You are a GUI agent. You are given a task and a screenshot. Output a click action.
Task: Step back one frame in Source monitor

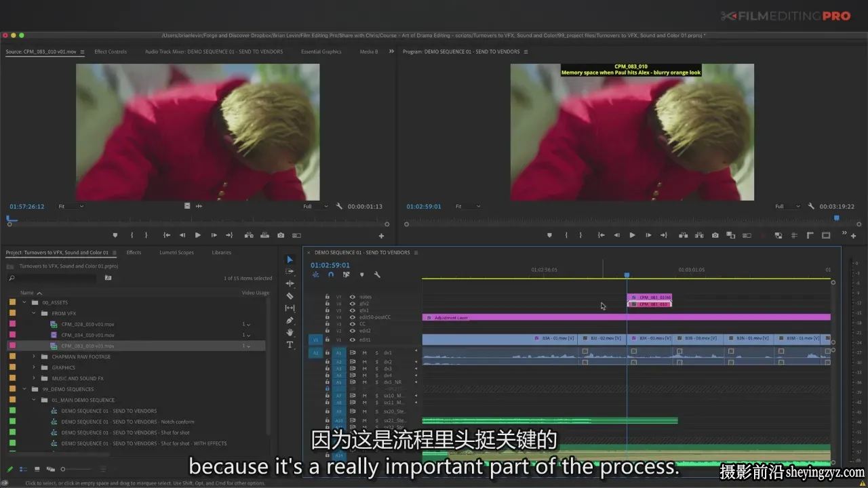[x=182, y=235]
